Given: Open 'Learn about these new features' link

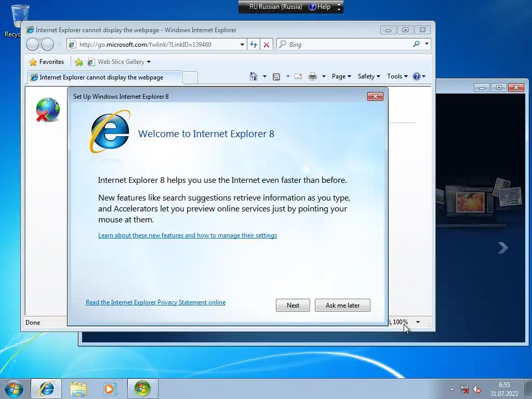Looking at the screenshot, I should (188, 235).
